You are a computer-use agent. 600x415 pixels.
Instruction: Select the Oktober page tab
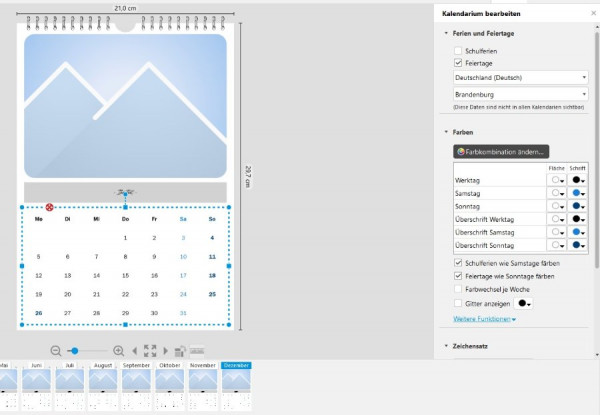pyautogui.click(x=170, y=365)
